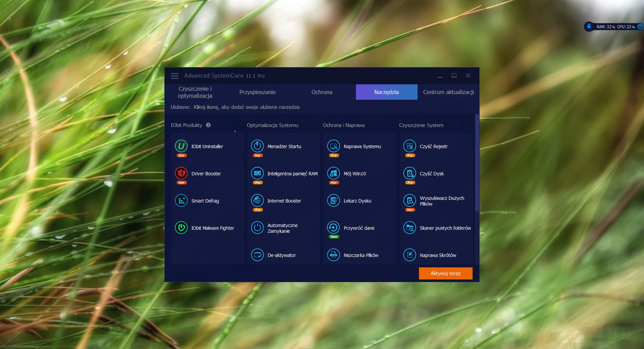Click the Menadżer Startu label

click(284, 147)
